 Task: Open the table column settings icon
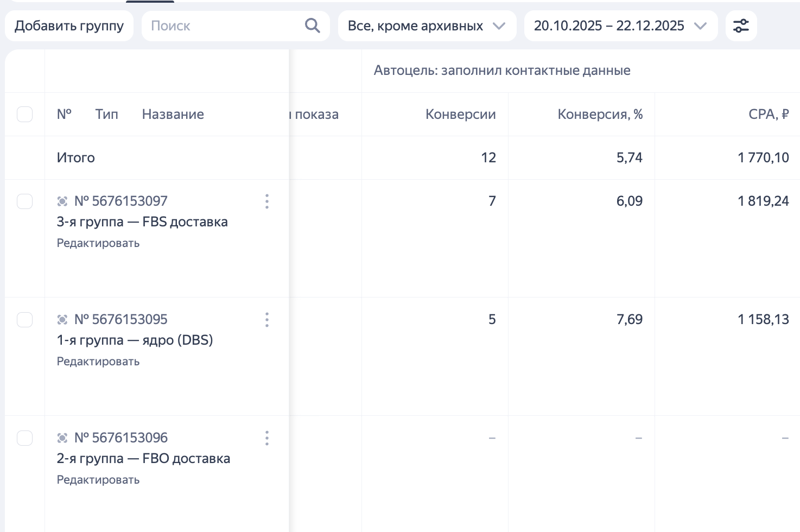pos(741,26)
